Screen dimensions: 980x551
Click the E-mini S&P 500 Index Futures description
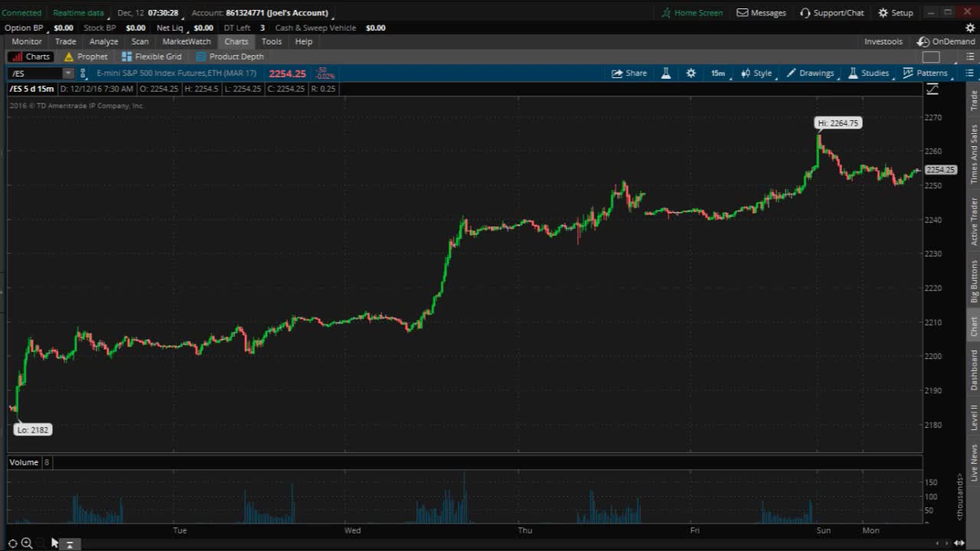point(176,73)
